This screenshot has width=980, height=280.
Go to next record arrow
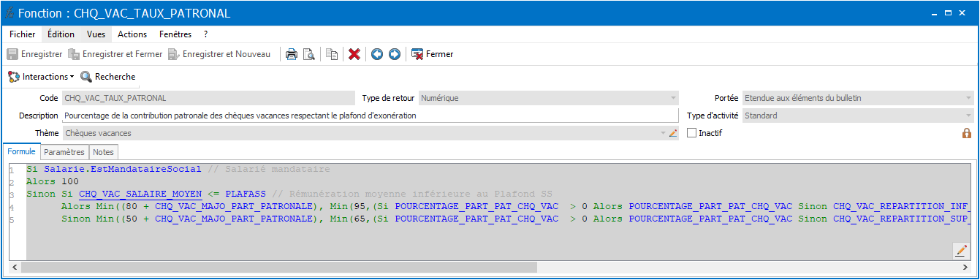tap(395, 54)
